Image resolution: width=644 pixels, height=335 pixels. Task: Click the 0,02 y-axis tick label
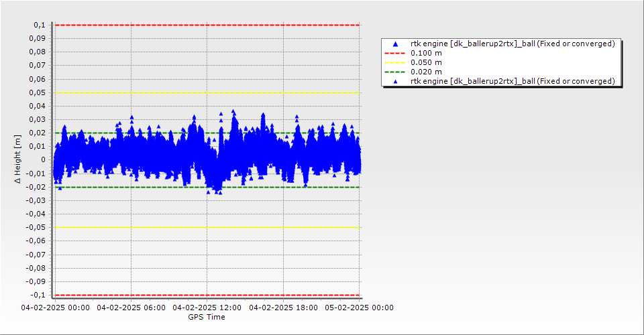[38, 133]
